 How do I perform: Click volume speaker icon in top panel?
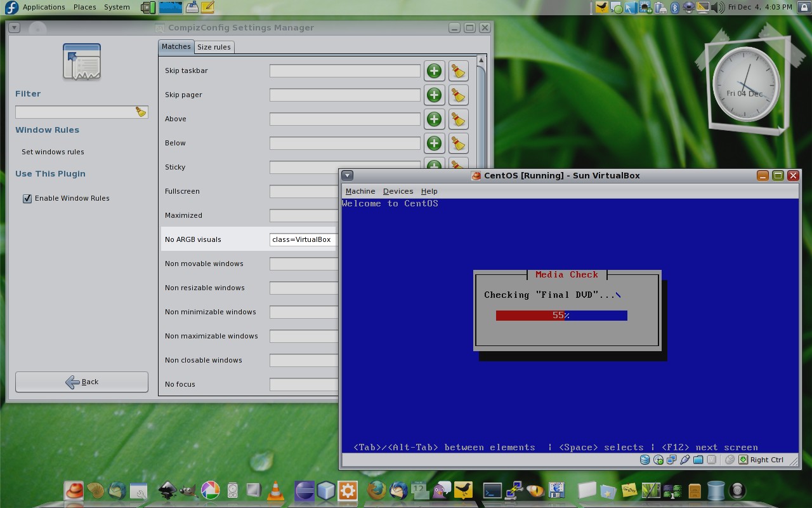pyautogui.click(x=718, y=8)
